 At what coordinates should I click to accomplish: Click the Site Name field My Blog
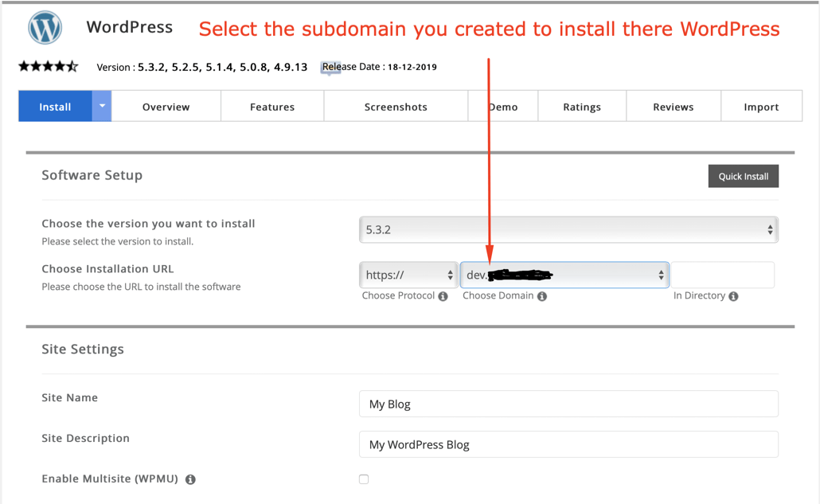568,404
